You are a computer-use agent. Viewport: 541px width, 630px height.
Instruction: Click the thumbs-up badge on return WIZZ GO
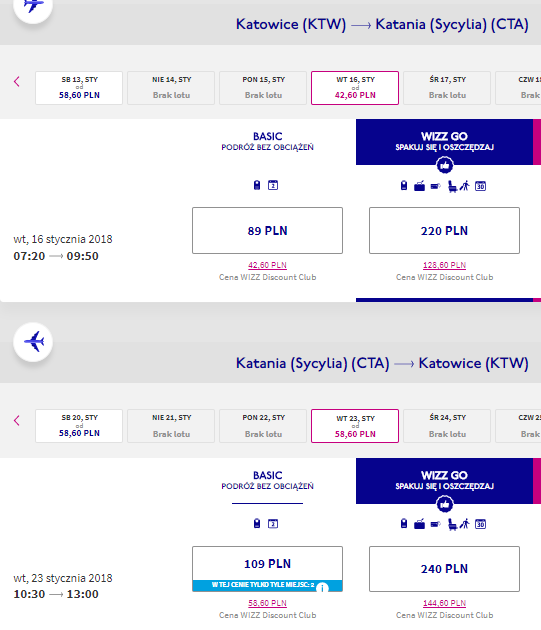[x=445, y=504]
